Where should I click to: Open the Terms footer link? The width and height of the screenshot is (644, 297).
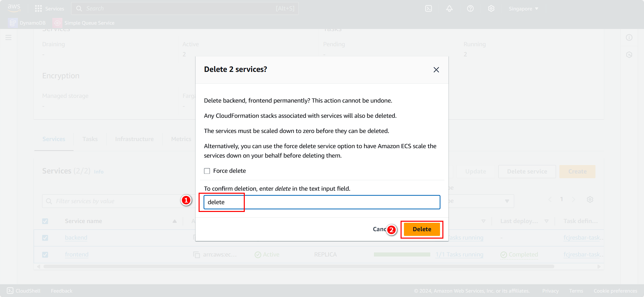(x=576, y=291)
